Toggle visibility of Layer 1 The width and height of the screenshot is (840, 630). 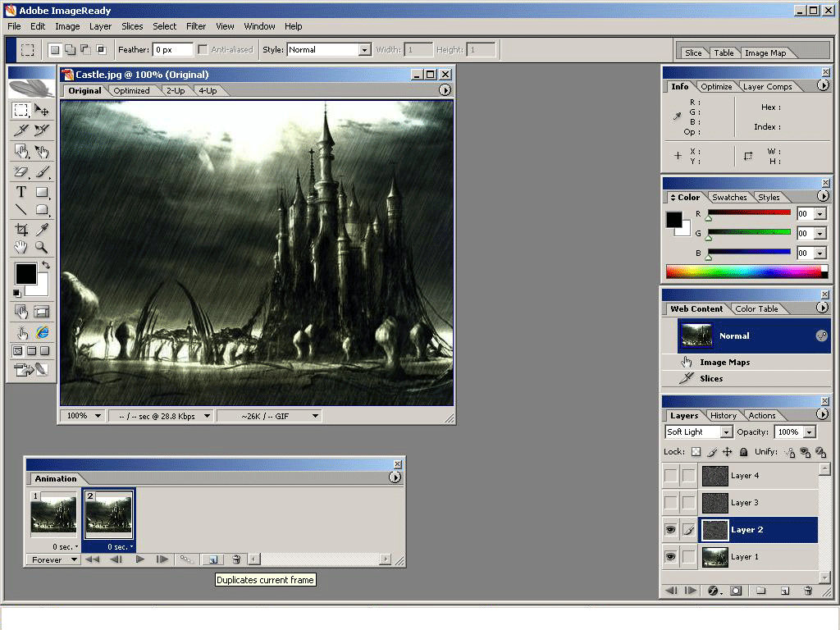(x=670, y=557)
